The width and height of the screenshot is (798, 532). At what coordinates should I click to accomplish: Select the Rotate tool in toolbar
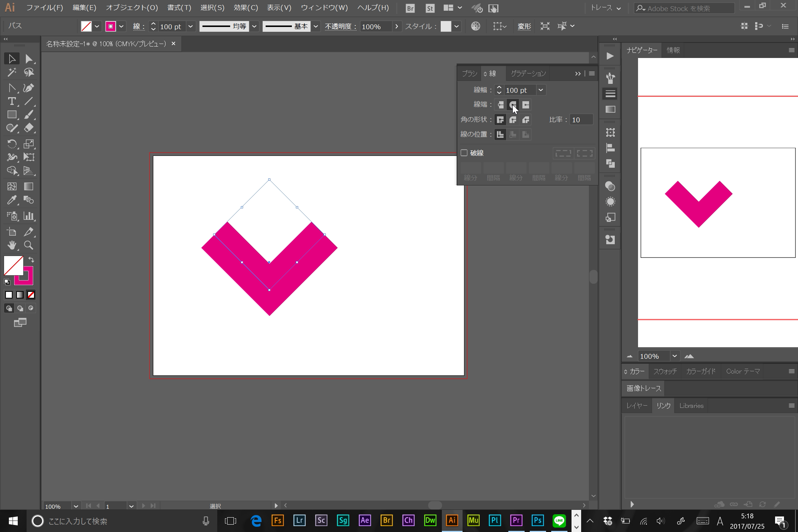[11, 144]
